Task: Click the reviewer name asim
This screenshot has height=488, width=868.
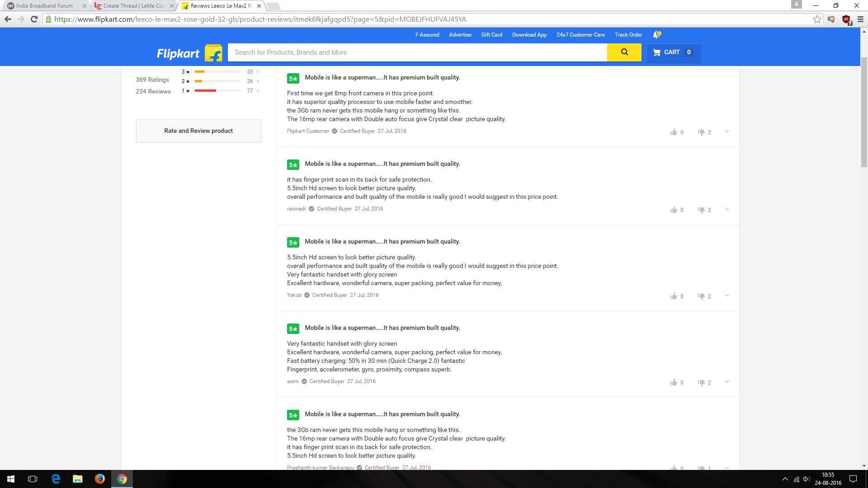Action: (293, 381)
